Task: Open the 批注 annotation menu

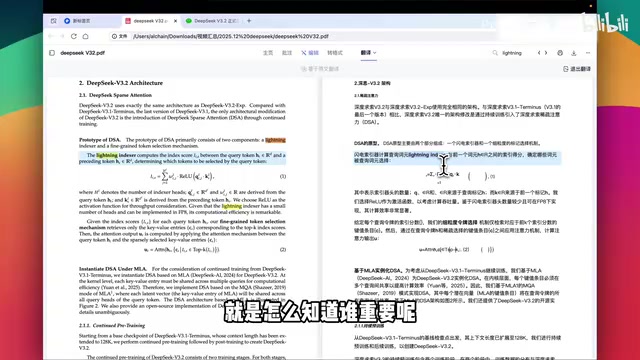Action: [x=287, y=53]
